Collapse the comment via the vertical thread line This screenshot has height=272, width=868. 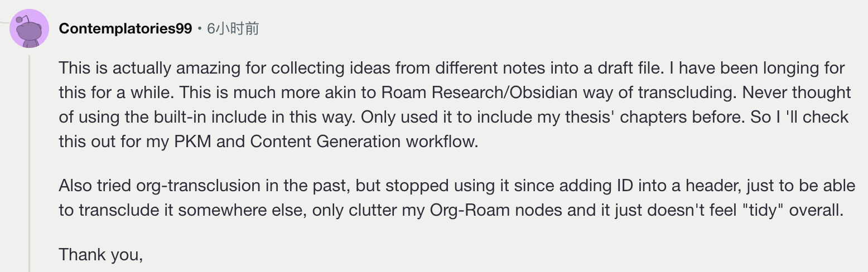click(x=30, y=163)
